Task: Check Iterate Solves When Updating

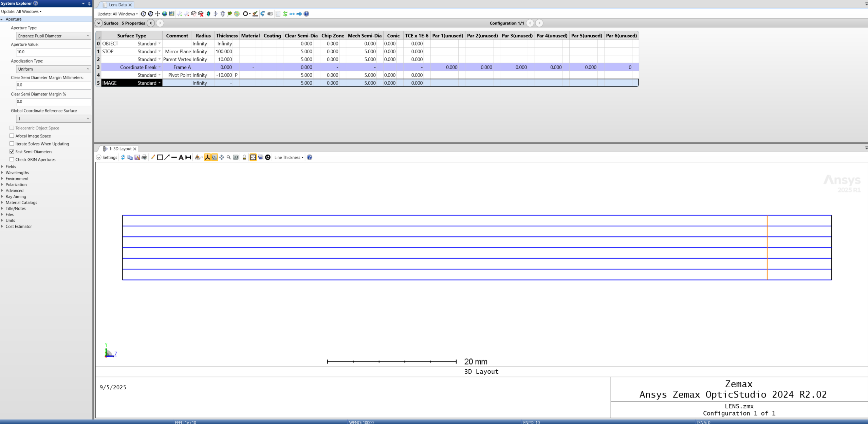Action: click(x=12, y=144)
